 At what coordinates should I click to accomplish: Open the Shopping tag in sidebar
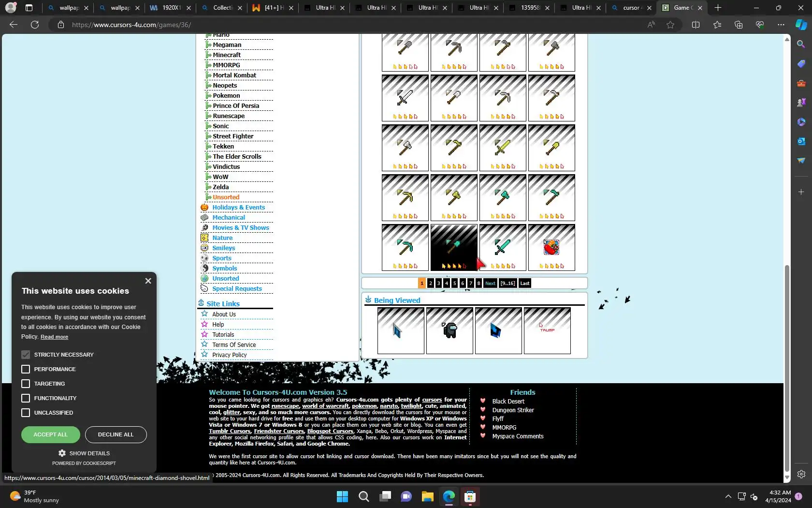[801, 64]
